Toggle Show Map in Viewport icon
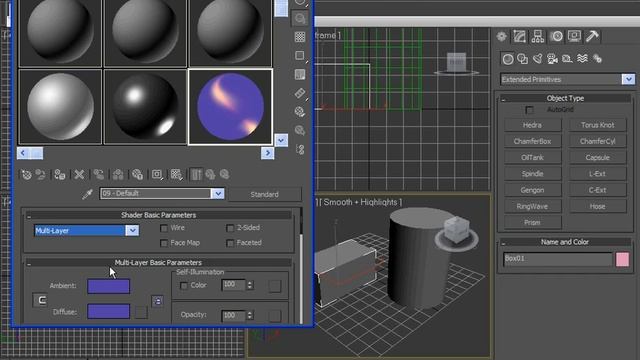This screenshot has width=640, height=360. pos(176,175)
